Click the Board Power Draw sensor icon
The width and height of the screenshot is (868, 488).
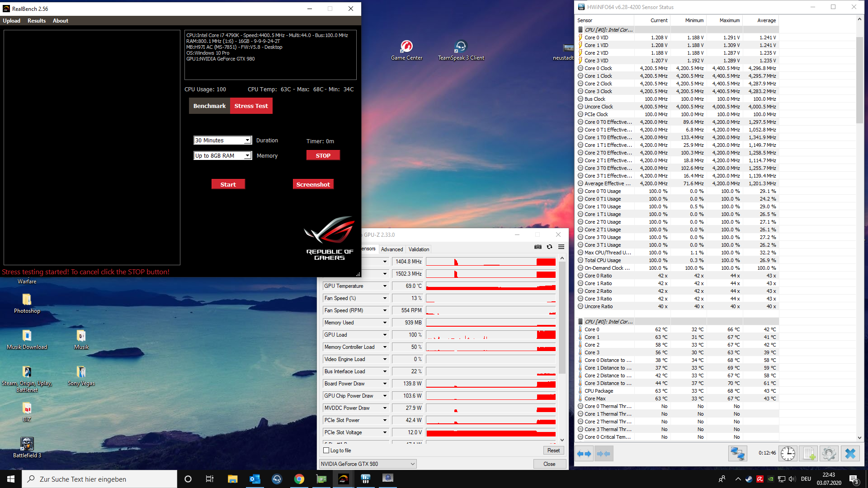pyautogui.click(x=384, y=383)
